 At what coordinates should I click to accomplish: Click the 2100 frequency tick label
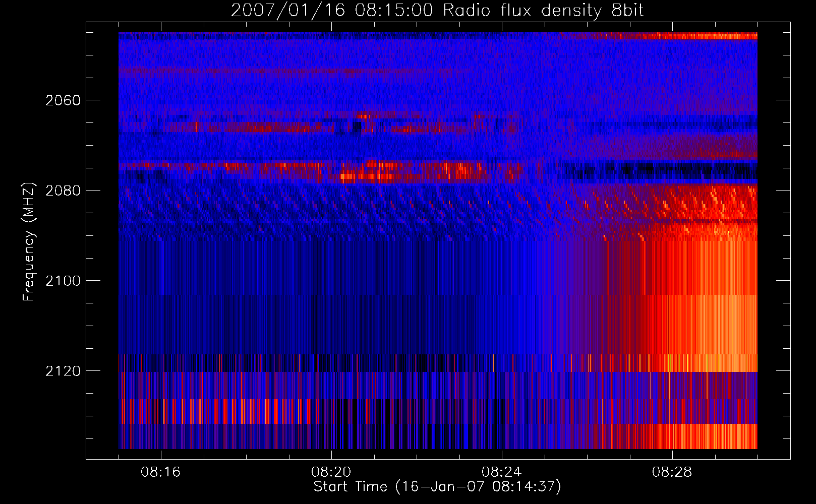pos(63,281)
